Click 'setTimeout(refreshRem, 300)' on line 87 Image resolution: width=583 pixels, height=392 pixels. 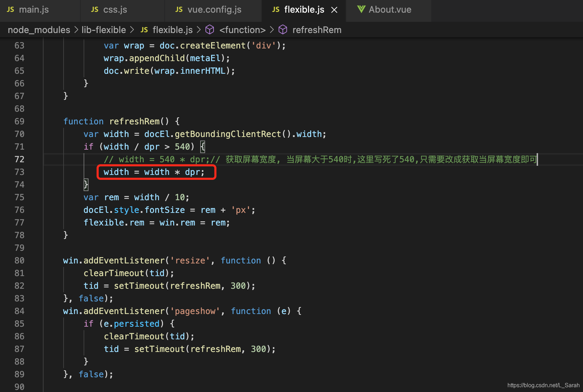pos(203,349)
